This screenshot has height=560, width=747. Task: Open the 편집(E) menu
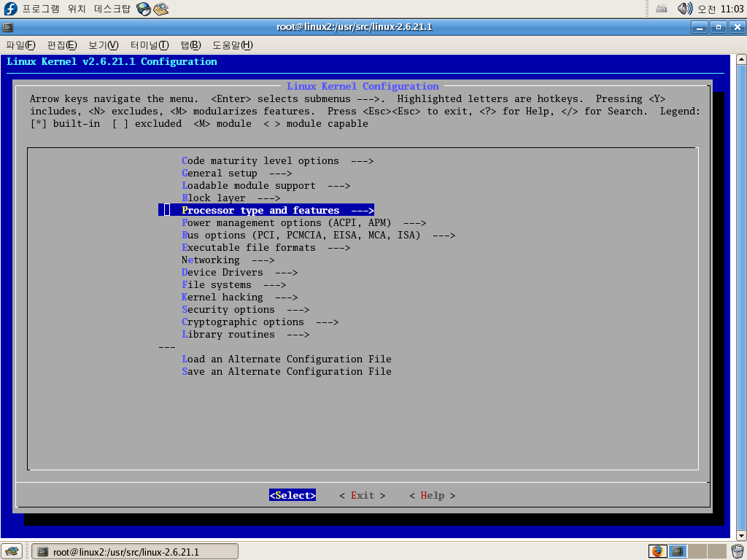[61, 45]
